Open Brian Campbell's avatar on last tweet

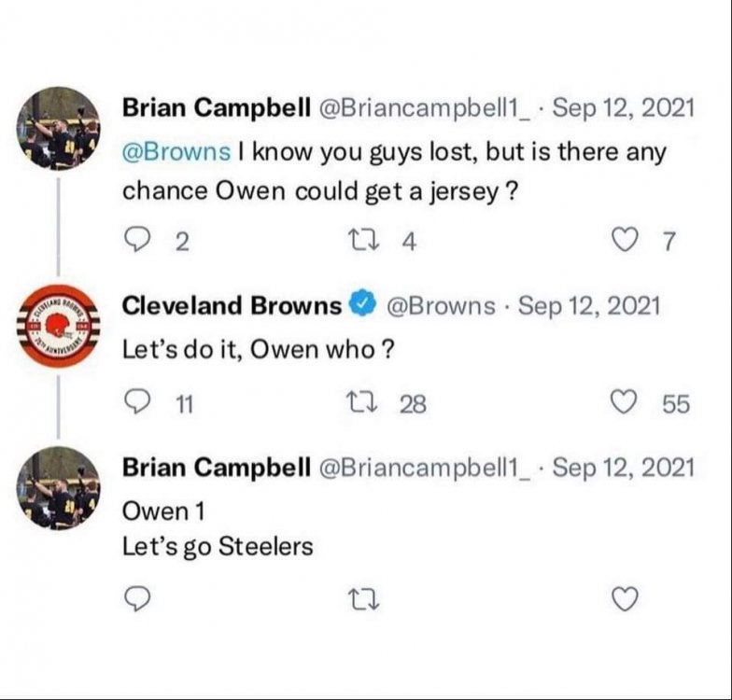[59, 487]
